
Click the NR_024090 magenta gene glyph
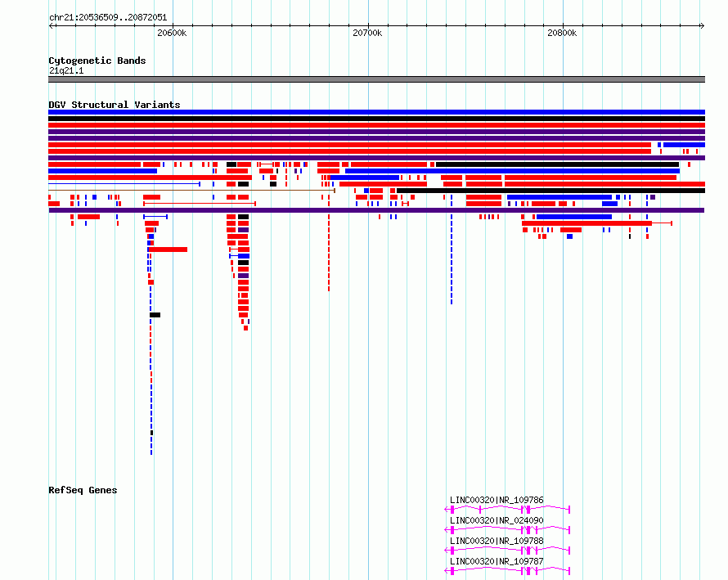point(507,530)
